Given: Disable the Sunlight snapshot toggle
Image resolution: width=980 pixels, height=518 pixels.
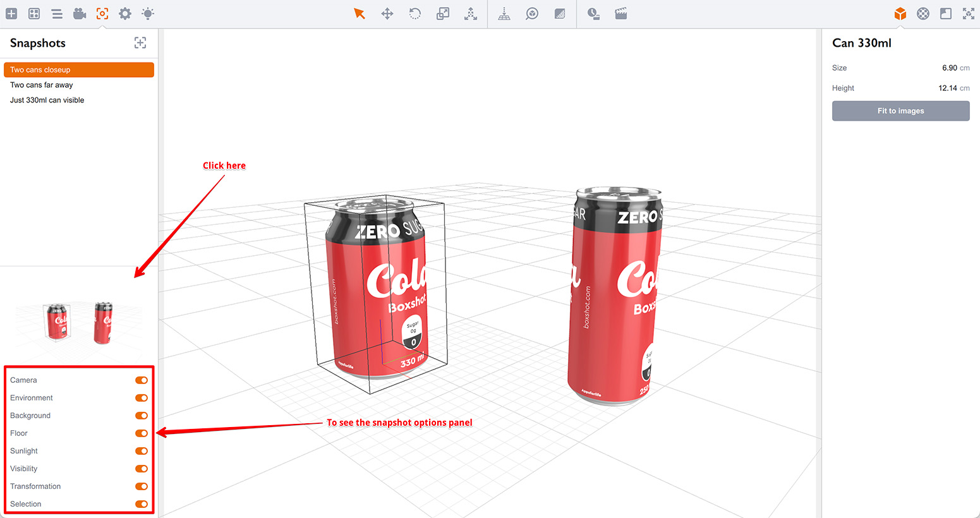Looking at the screenshot, I should [x=142, y=451].
